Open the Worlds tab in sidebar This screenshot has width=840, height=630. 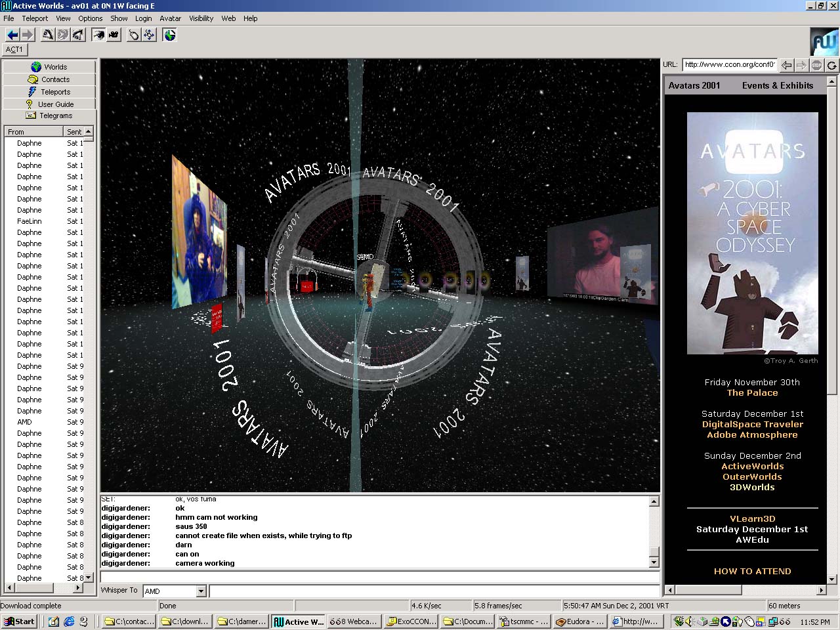(49, 67)
